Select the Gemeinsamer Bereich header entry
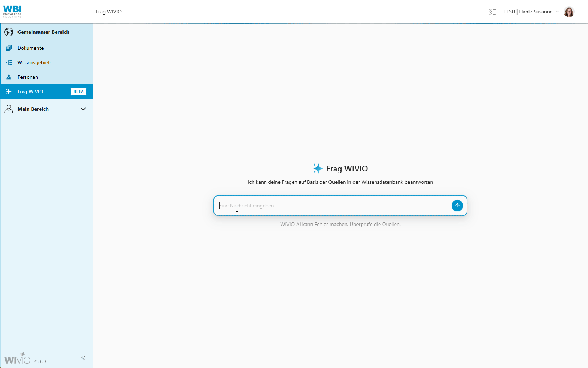The image size is (588, 368). pos(43,32)
